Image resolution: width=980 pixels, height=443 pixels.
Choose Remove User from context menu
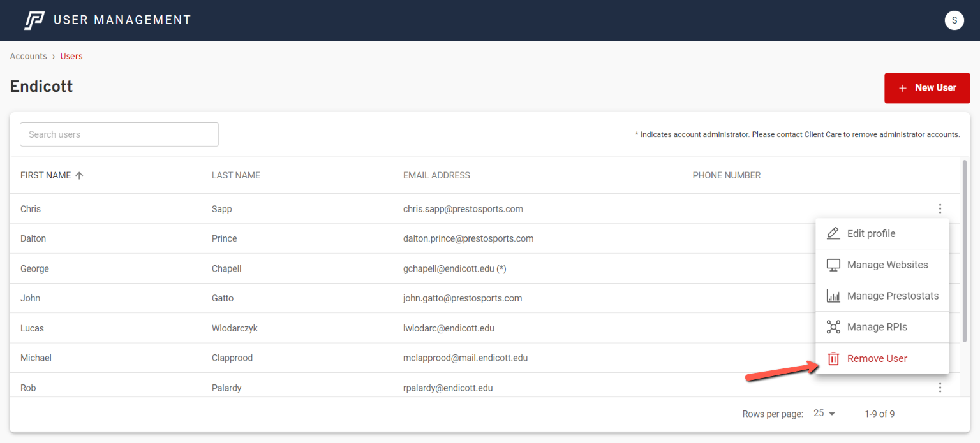pos(877,359)
